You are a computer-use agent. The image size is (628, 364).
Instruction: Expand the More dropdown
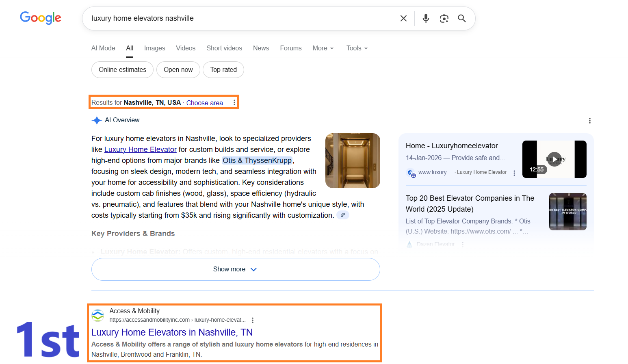[323, 48]
